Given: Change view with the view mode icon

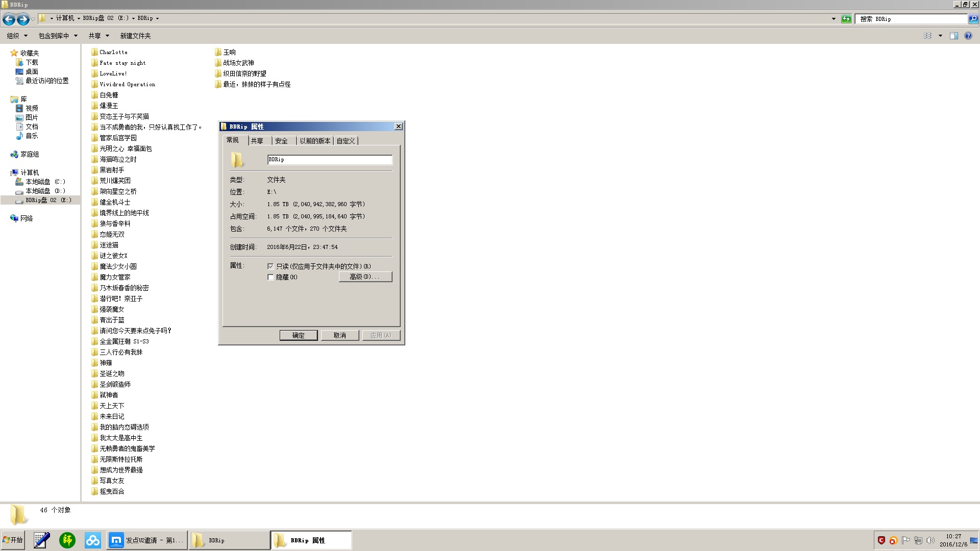Looking at the screenshot, I should point(928,36).
